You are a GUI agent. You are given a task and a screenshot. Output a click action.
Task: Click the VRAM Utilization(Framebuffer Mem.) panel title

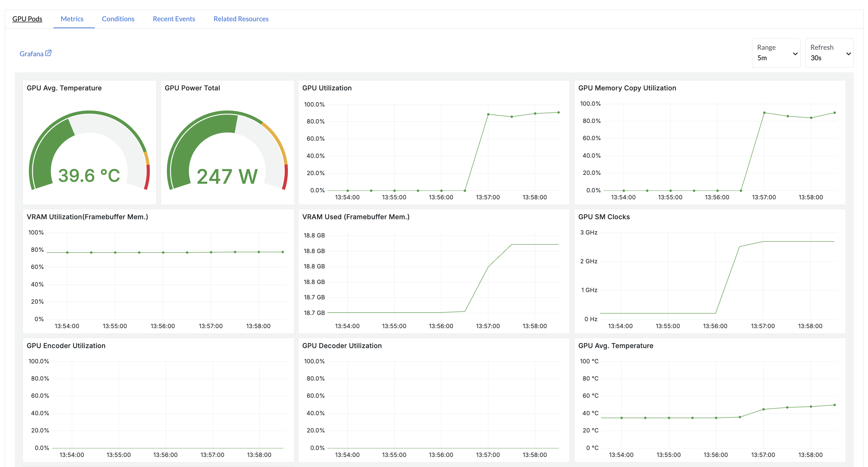87,217
